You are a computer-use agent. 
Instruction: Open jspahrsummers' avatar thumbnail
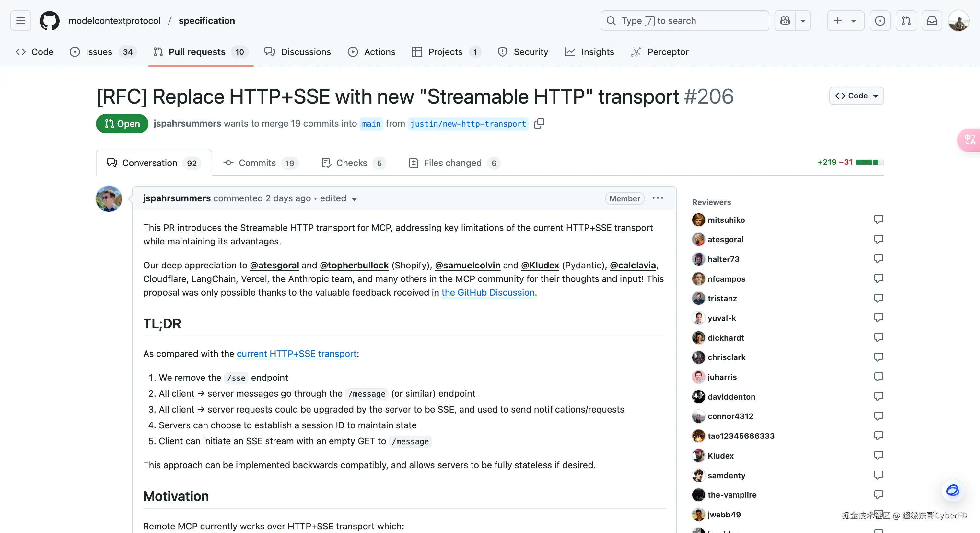[x=109, y=199]
